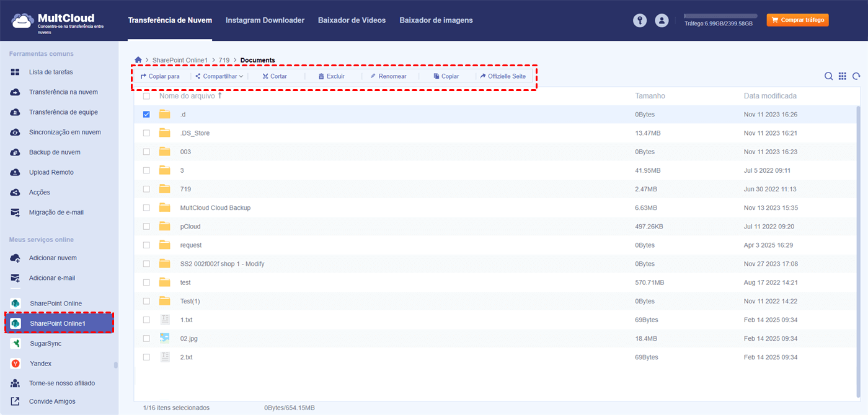Open the Lista de tarefas icon

click(x=15, y=72)
